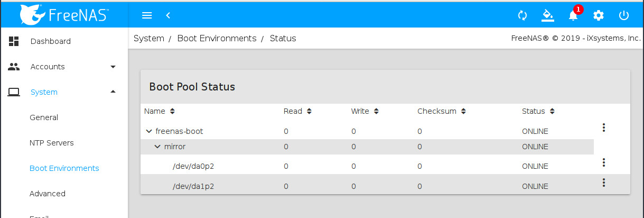
Task: Go to General under System
Action: [44, 117]
